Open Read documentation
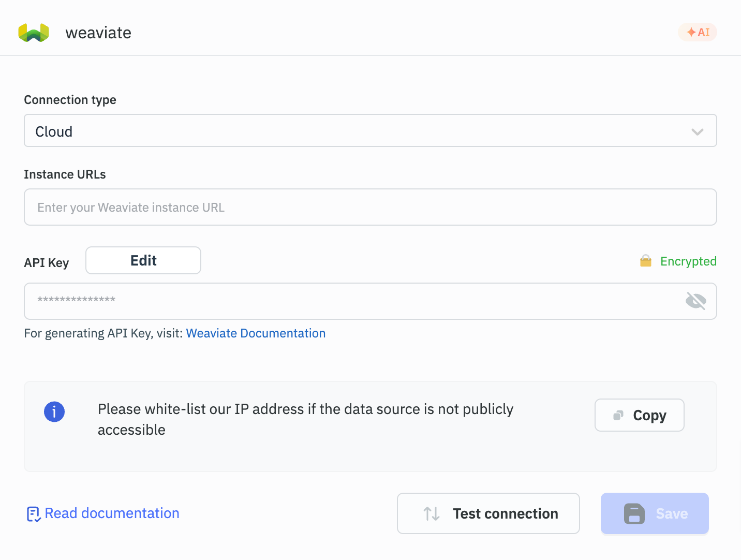 (x=112, y=513)
